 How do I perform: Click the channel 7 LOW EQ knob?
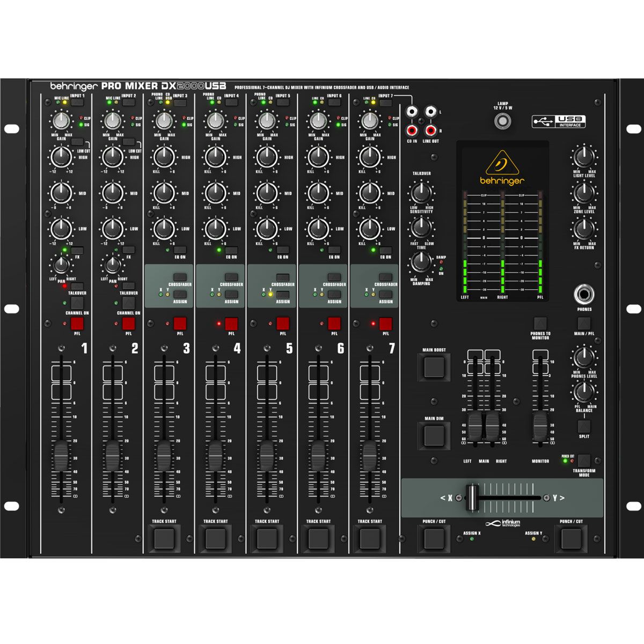tap(369, 228)
